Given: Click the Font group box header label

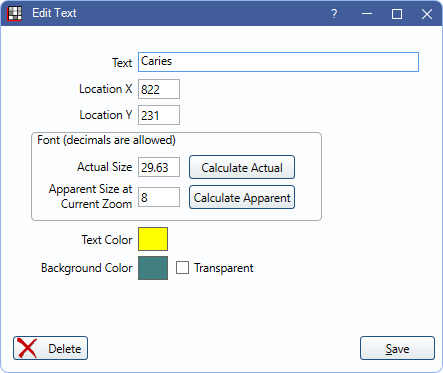Looking at the screenshot, I should 106,140.
